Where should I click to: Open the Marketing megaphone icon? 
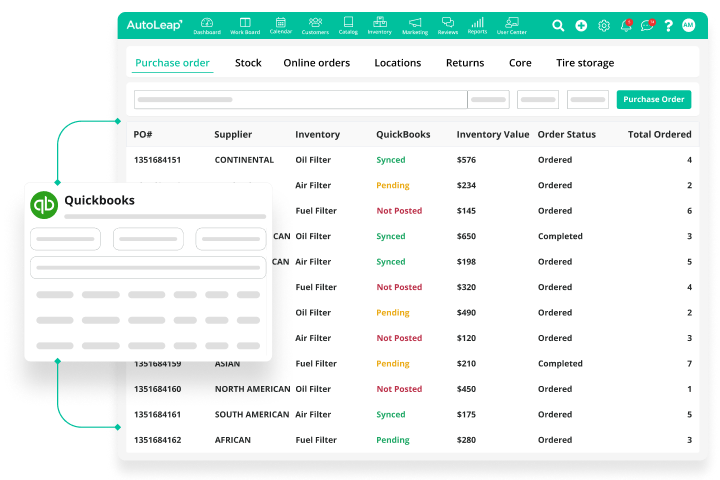click(x=414, y=24)
